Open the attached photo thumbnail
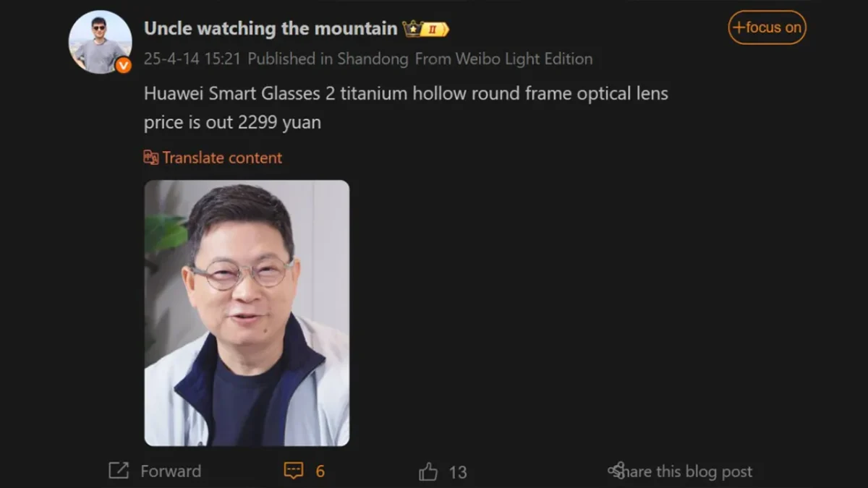The image size is (868, 488). coord(247,313)
